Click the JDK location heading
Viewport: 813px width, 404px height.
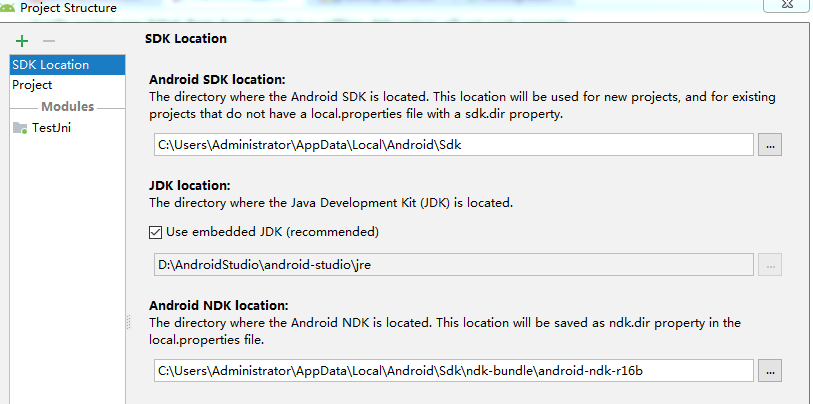(x=190, y=186)
